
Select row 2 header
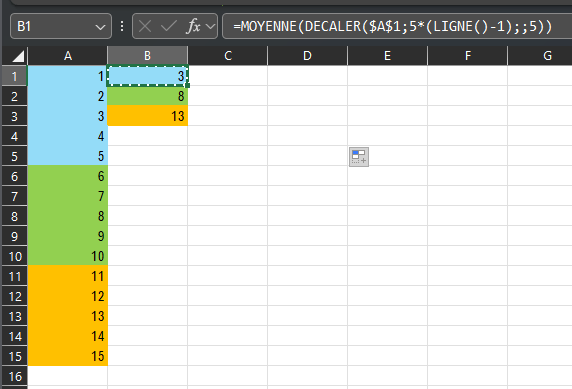pyautogui.click(x=14, y=96)
